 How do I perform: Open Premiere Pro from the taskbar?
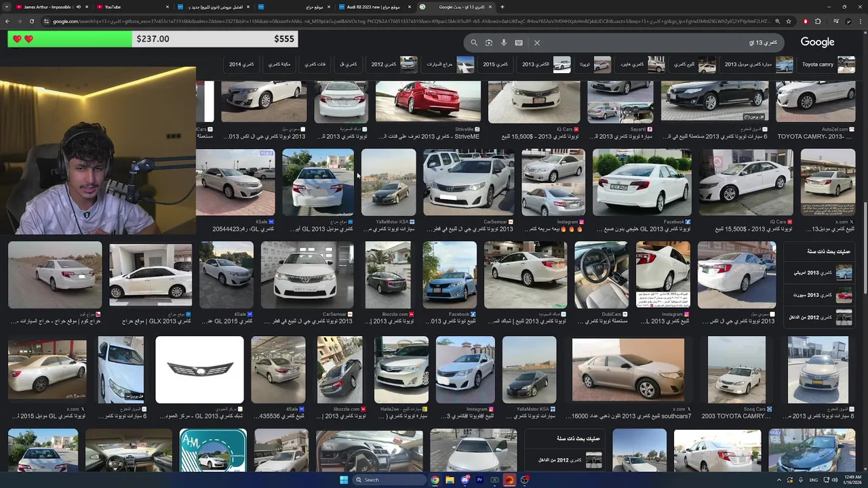479,480
